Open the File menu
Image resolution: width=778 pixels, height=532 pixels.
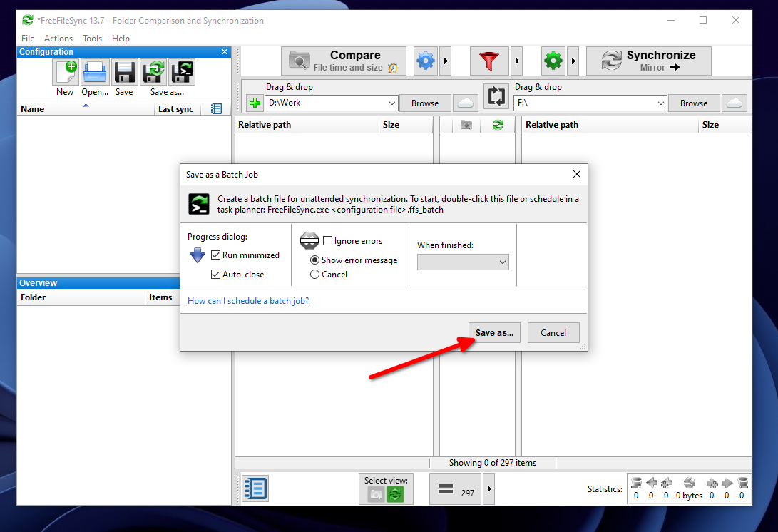pos(28,39)
